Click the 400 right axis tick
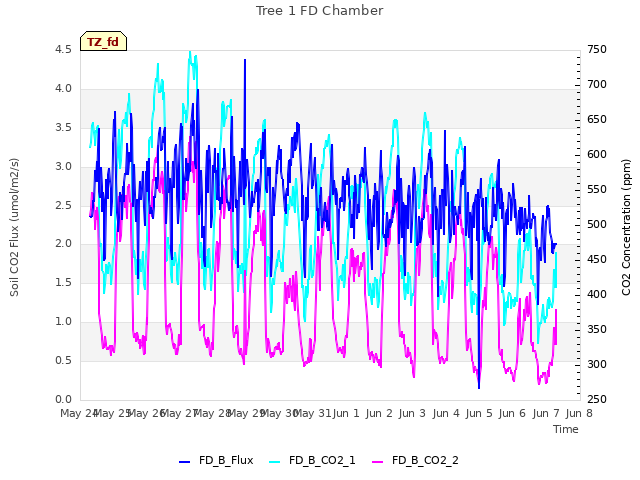640x480 pixels. [597, 294]
